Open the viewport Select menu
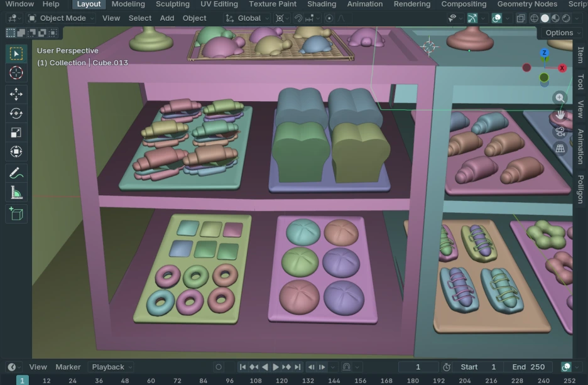Screen dimensions: 588x385 [140, 18]
